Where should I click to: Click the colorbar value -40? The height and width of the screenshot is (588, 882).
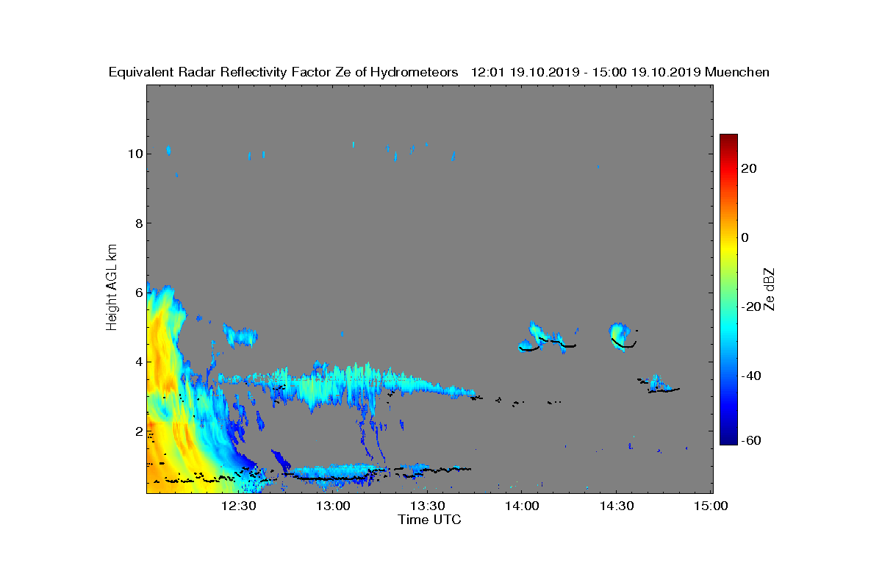tap(752, 376)
